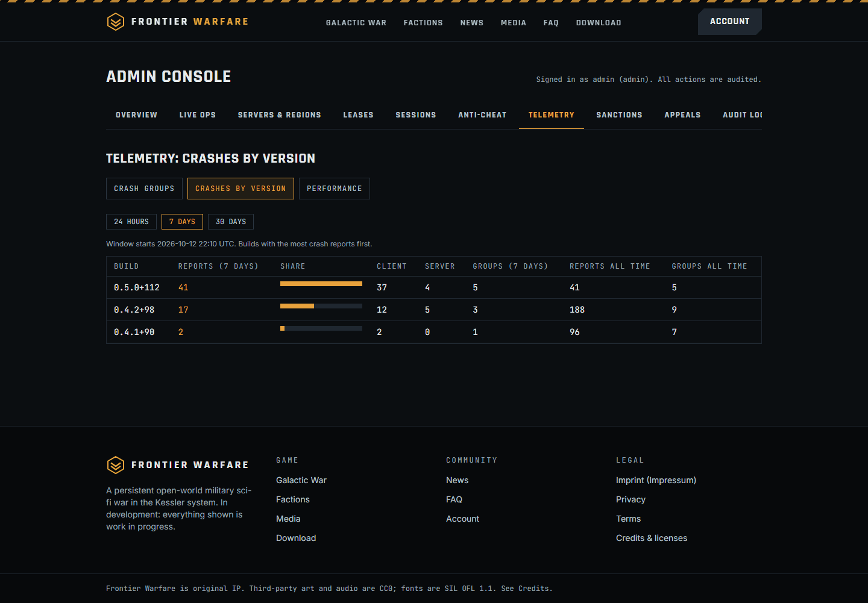Click the share bar for build 0.5.0+112
Image resolution: width=868 pixels, height=603 pixels.
[x=321, y=284]
